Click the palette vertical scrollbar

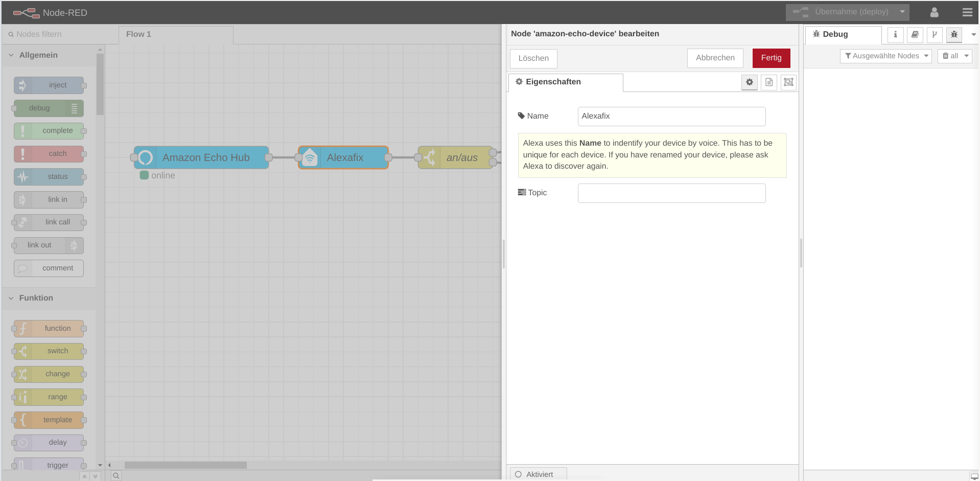(100, 84)
